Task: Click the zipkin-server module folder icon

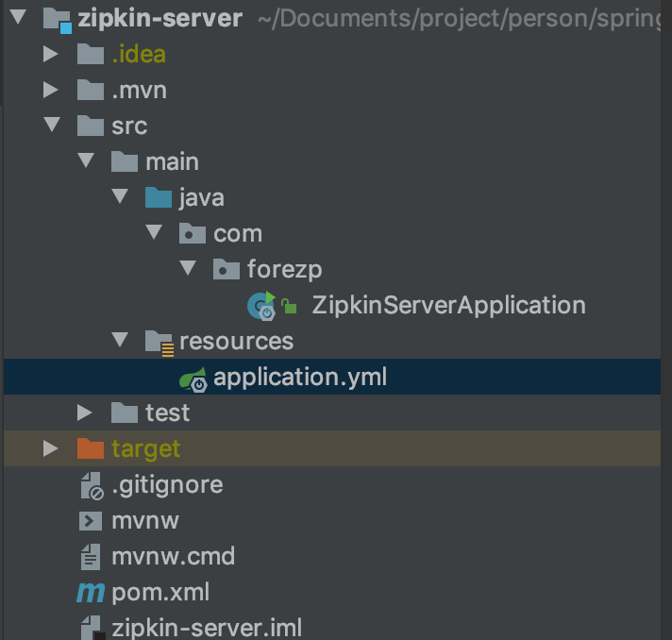Action: [58, 19]
